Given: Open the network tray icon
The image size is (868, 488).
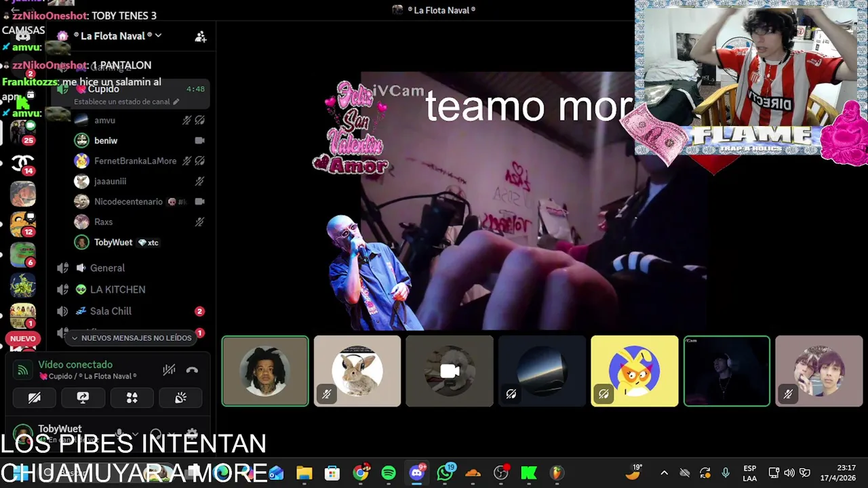Looking at the screenshot, I should 774,473.
